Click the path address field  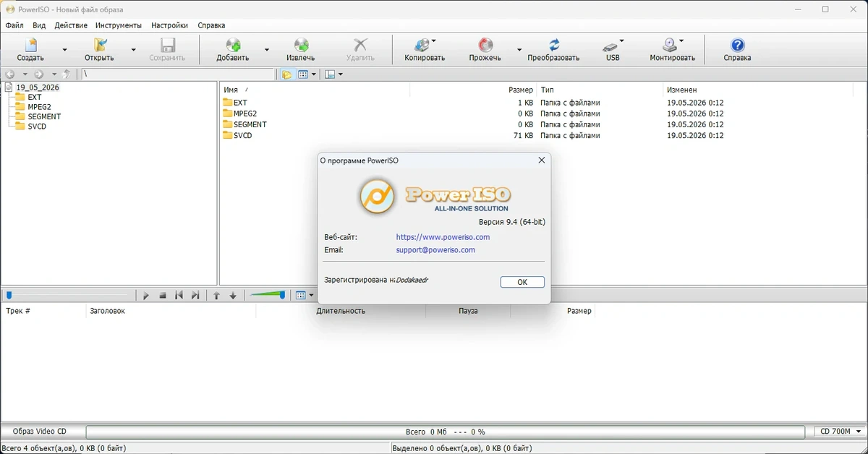point(178,74)
